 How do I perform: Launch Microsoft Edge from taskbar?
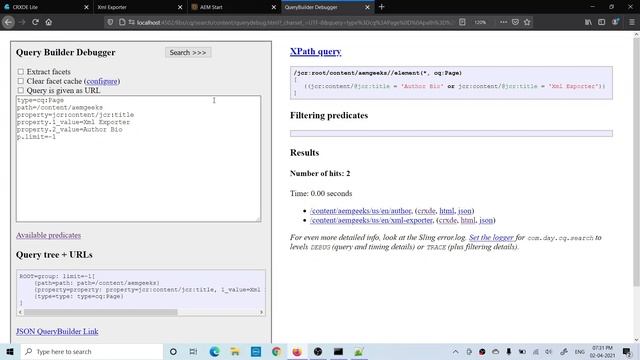[x=214, y=351]
